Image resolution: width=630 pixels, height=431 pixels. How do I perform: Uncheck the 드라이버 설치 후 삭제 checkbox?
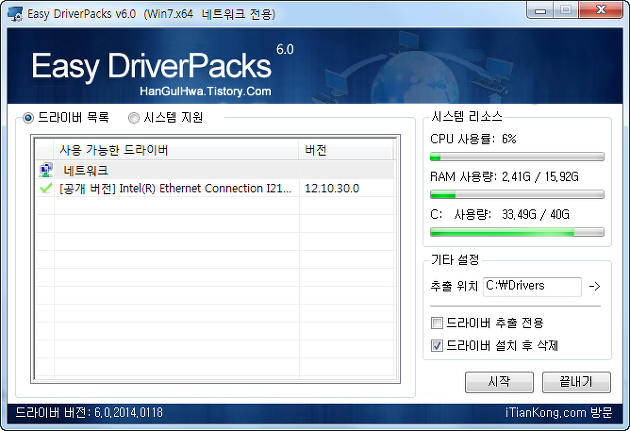click(437, 345)
